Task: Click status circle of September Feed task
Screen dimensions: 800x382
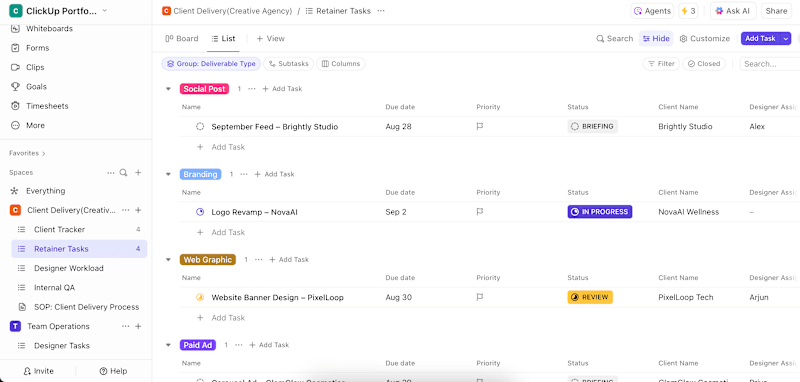Action: pos(200,126)
